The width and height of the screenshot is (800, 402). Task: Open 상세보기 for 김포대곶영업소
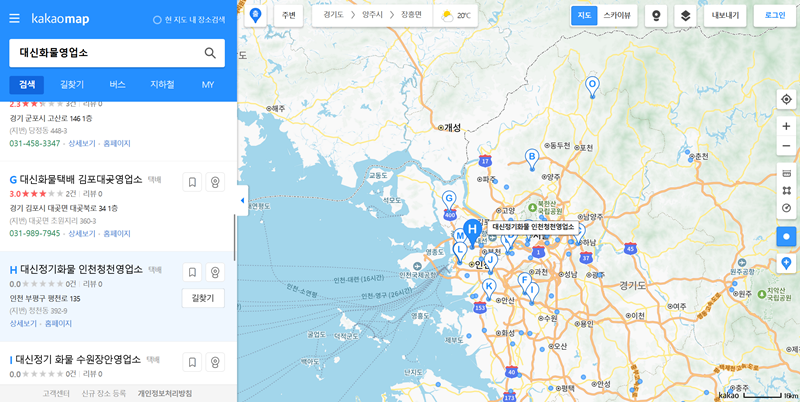pyautogui.click(x=82, y=233)
